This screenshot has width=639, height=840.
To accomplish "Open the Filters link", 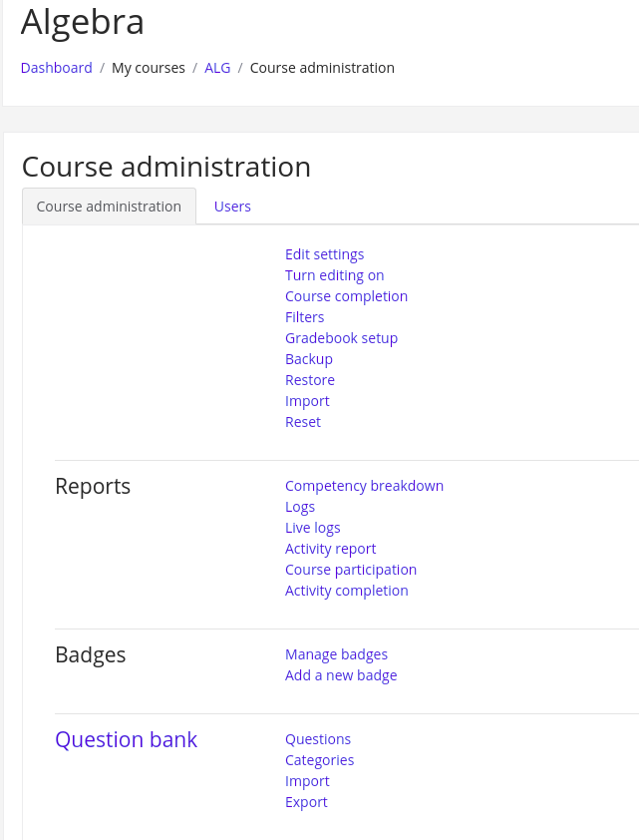I will (x=304, y=317).
